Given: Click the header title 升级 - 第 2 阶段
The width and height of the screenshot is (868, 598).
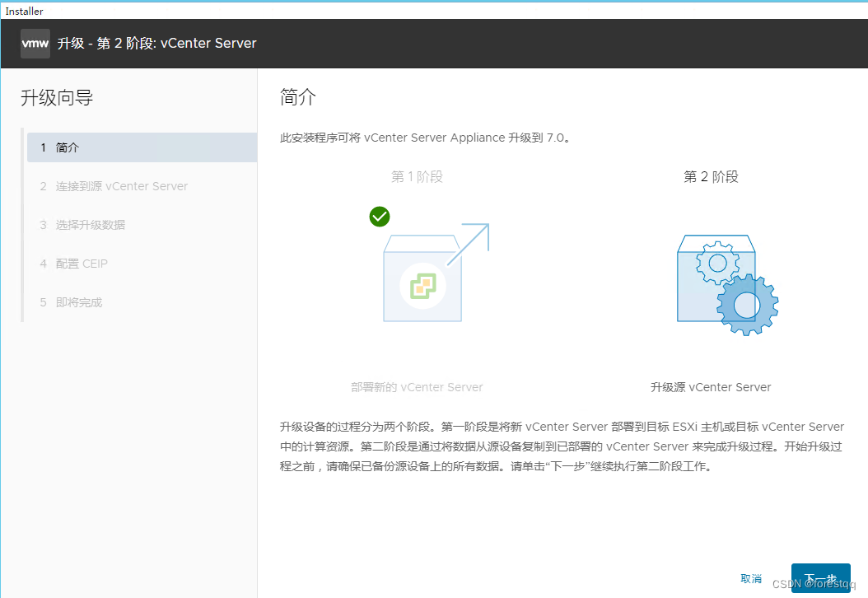Looking at the screenshot, I should pyautogui.click(x=156, y=43).
